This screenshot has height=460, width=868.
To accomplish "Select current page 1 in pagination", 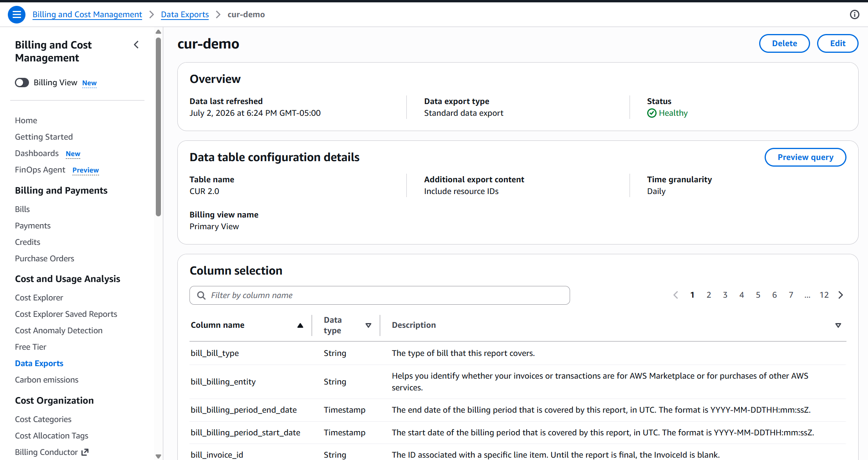I will pyautogui.click(x=692, y=295).
